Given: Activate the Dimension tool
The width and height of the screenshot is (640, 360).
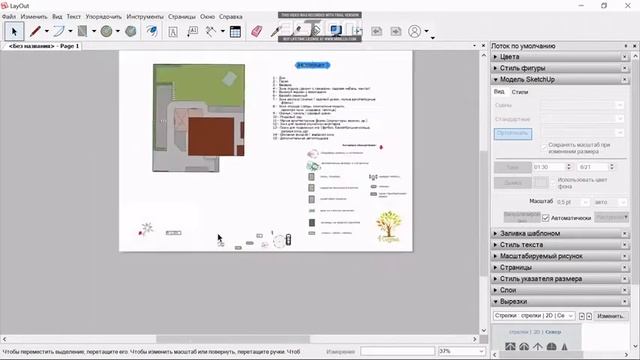Looking at the screenshot, I should tap(211, 31).
